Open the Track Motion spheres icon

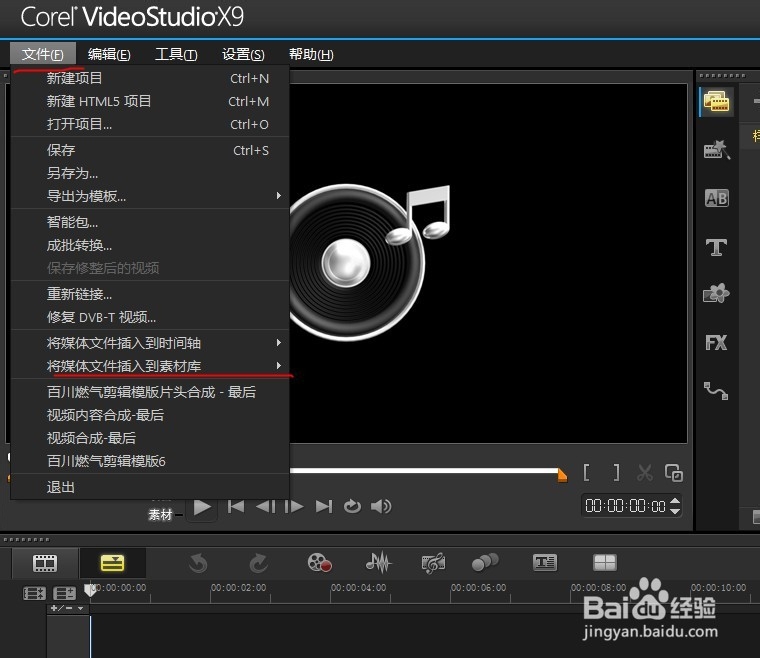[485, 563]
